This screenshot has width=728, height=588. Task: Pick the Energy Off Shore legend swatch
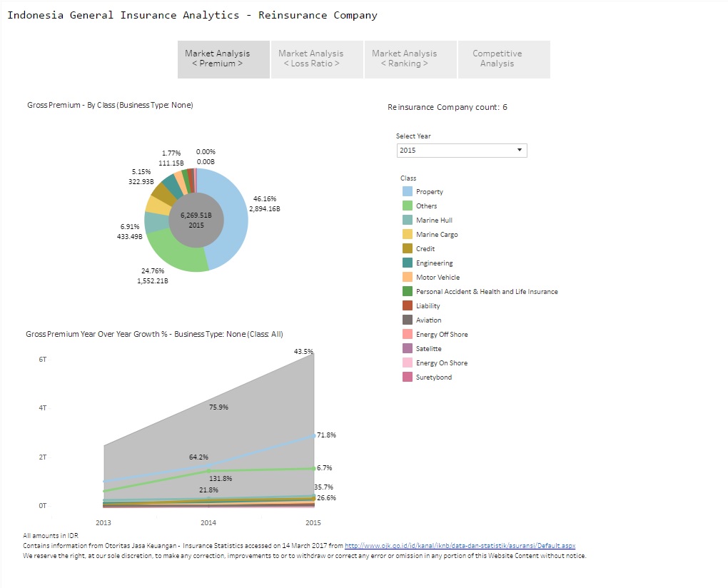pos(408,334)
